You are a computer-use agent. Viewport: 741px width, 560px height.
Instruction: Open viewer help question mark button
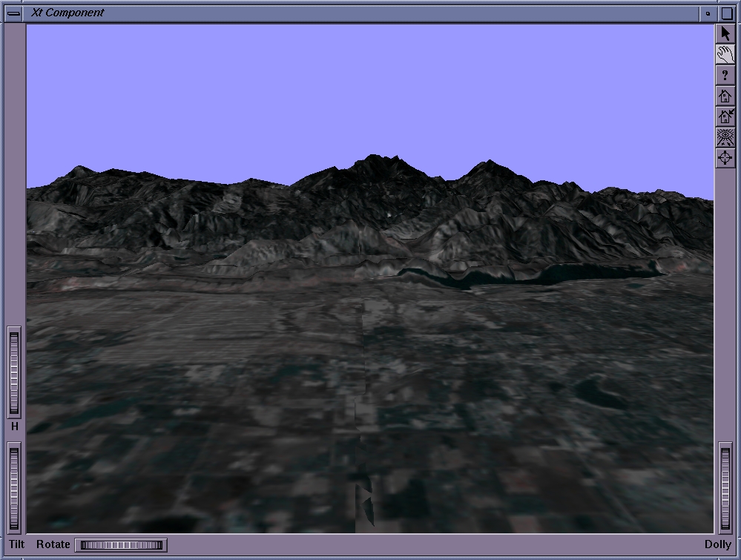click(725, 75)
